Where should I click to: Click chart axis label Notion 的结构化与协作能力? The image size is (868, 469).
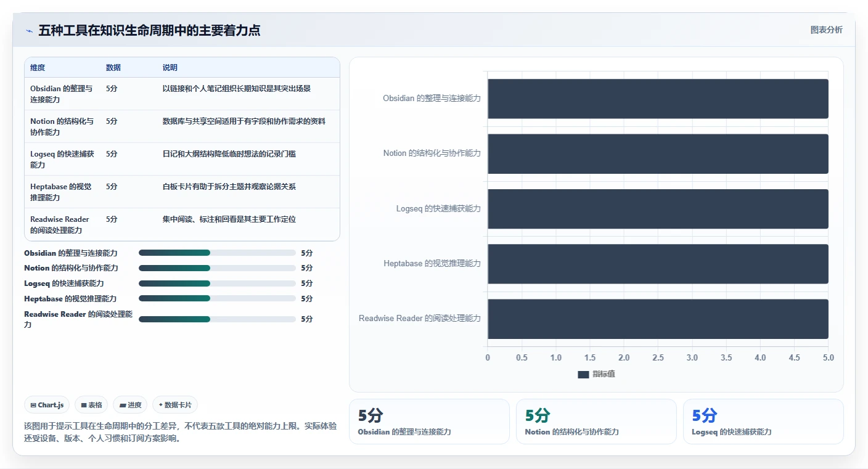pyautogui.click(x=432, y=153)
